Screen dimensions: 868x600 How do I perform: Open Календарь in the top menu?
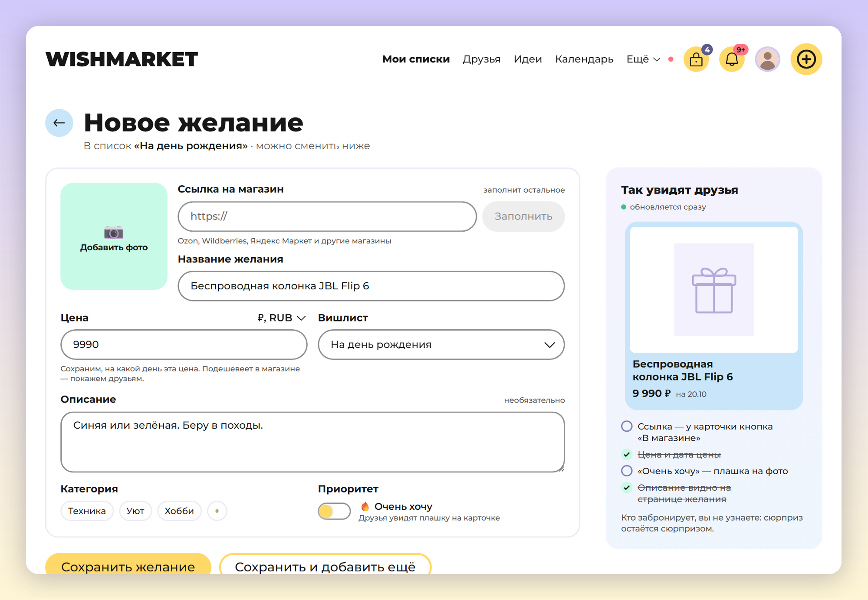point(584,59)
